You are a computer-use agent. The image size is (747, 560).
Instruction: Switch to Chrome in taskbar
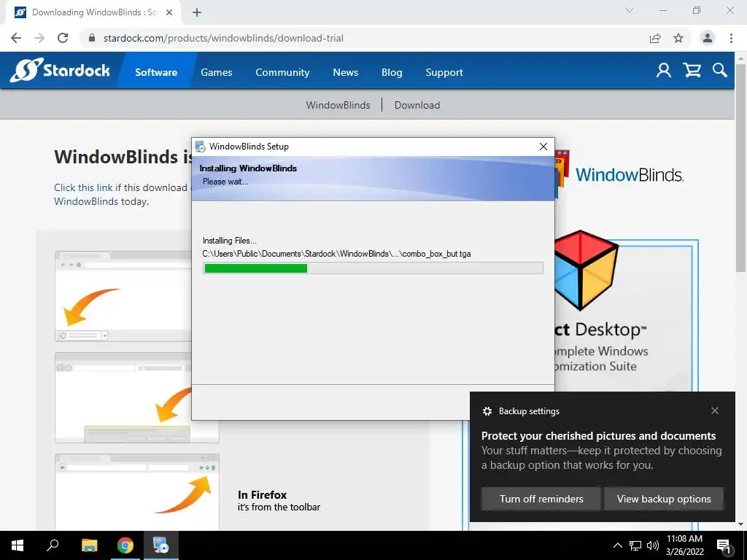[125, 545]
